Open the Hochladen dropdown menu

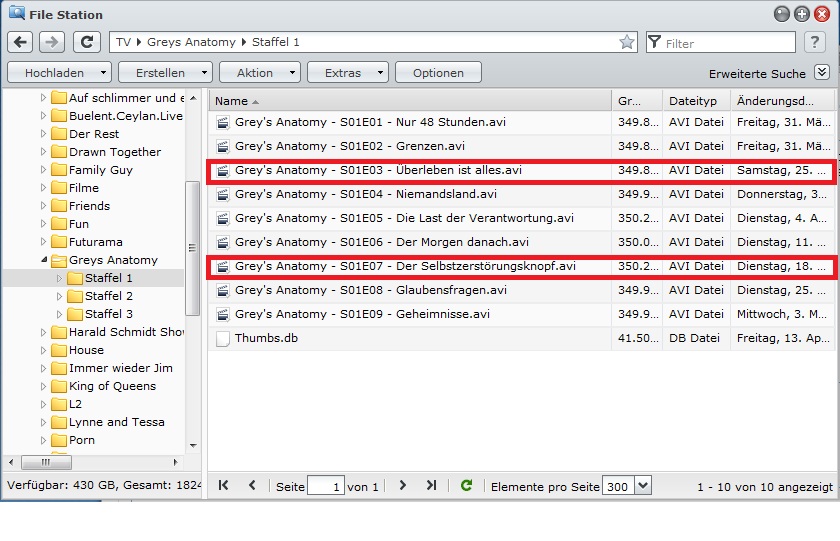tap(59, 72)
